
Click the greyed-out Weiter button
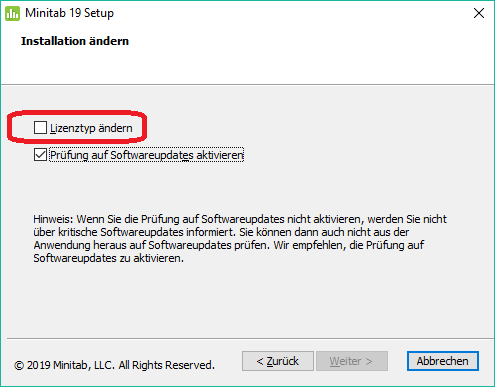352,361
